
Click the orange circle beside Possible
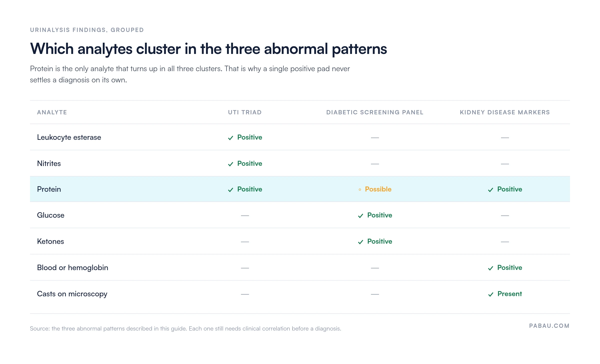(x=360, y=190)
